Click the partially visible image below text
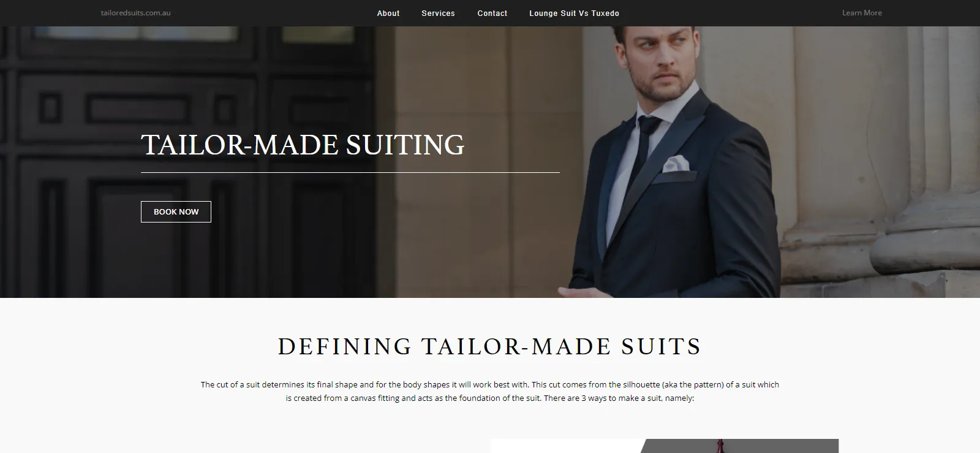The width and height of the screenshot is (980, 453). 665,446
